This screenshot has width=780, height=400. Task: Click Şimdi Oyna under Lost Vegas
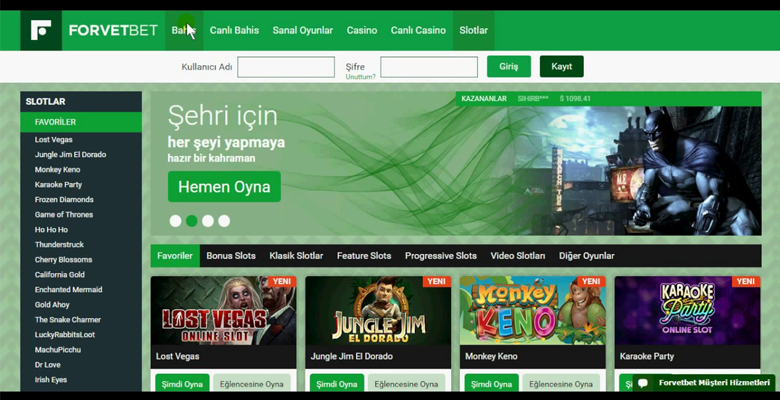pyautogui.click(x=182, y=384)
